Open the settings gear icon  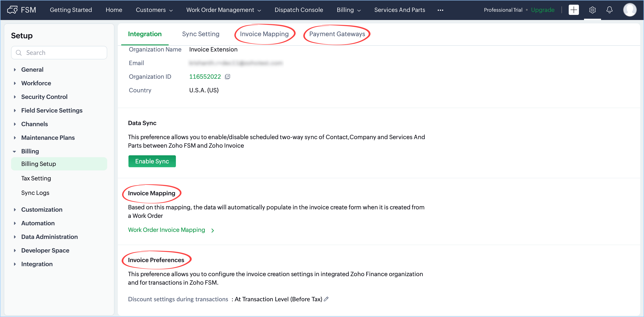[592, 10]
